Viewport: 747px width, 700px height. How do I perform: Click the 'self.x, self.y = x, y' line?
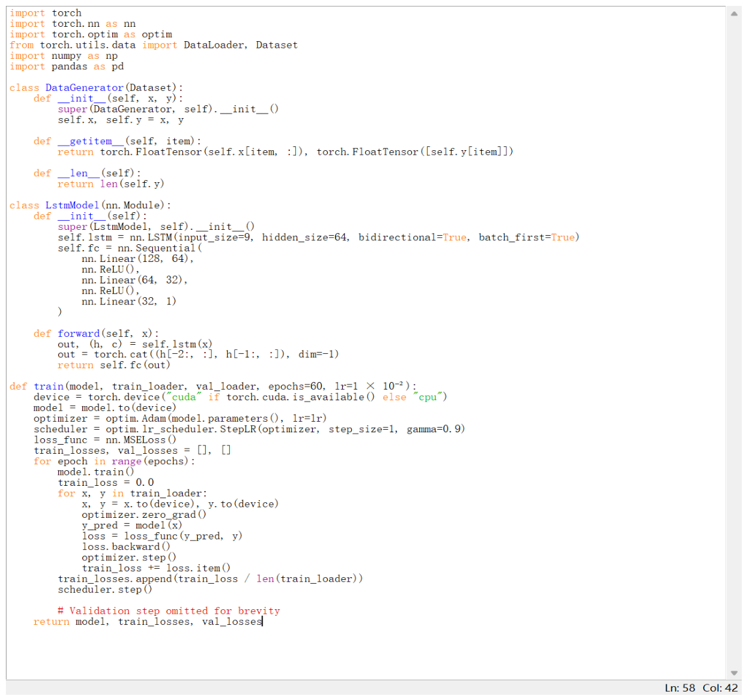click(121, 120)
